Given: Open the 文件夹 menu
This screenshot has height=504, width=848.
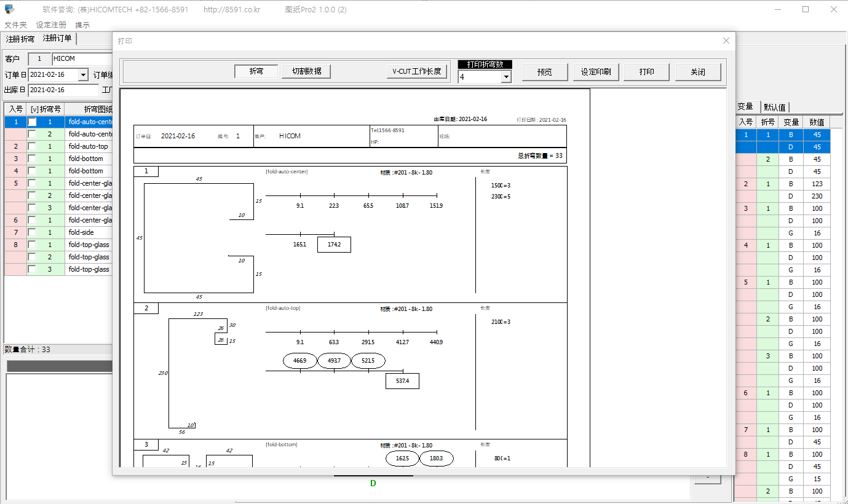Looking at the screenshot, I should click(x=16, y=25).
